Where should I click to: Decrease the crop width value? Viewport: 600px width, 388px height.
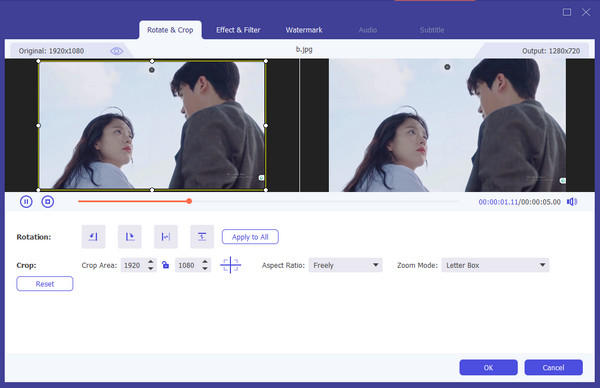[151, 269]
